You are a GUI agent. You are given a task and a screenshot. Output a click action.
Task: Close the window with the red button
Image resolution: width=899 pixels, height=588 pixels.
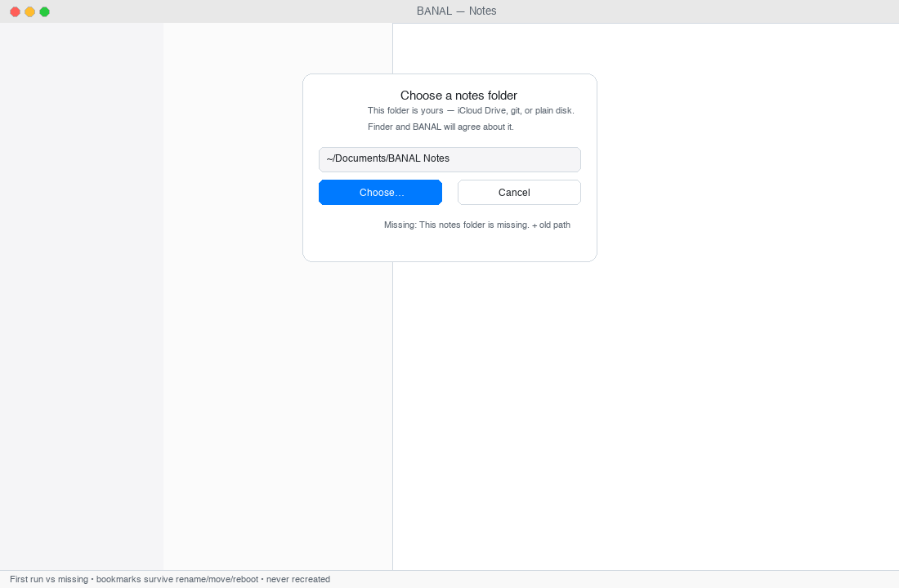tap(16, 11)
